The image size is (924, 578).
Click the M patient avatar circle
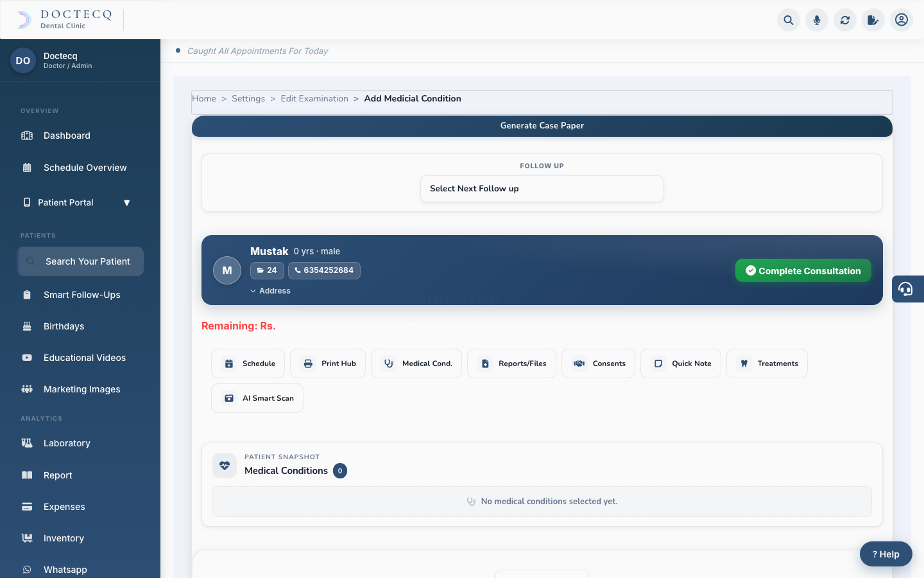227,270
